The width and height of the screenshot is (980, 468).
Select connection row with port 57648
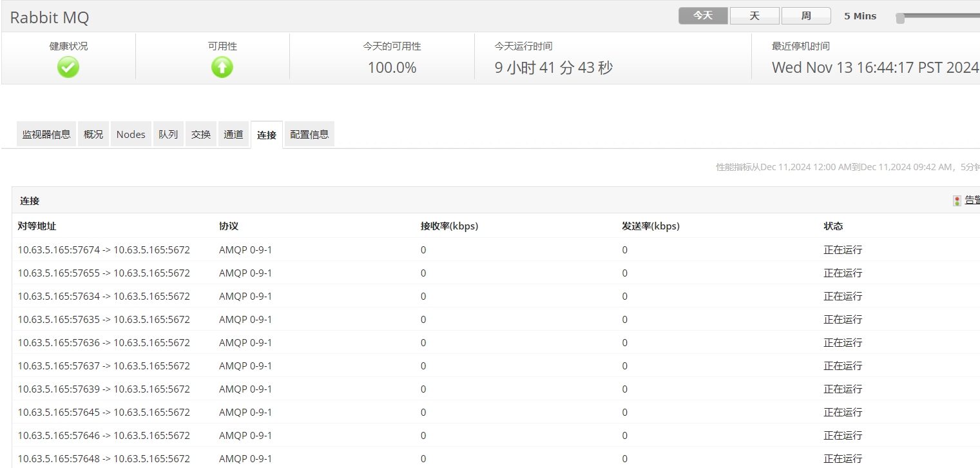[x=496, y=458]
